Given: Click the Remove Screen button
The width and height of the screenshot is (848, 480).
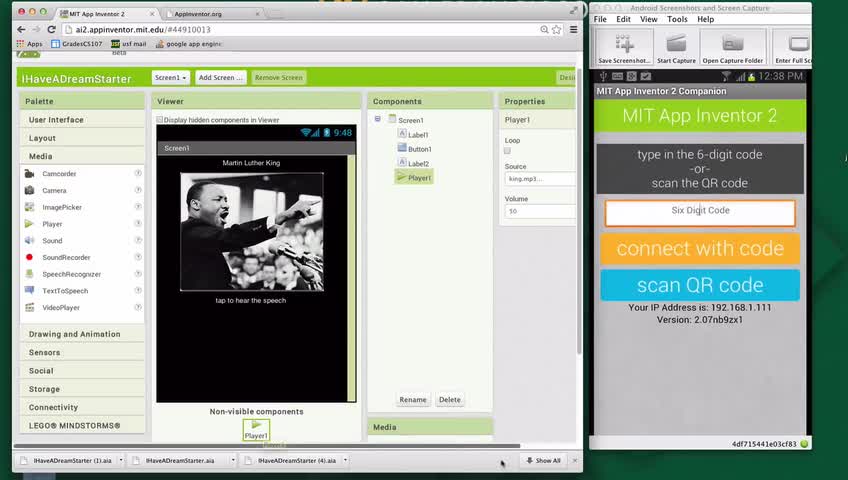Looking at the screenshot, I should (279, 78).
